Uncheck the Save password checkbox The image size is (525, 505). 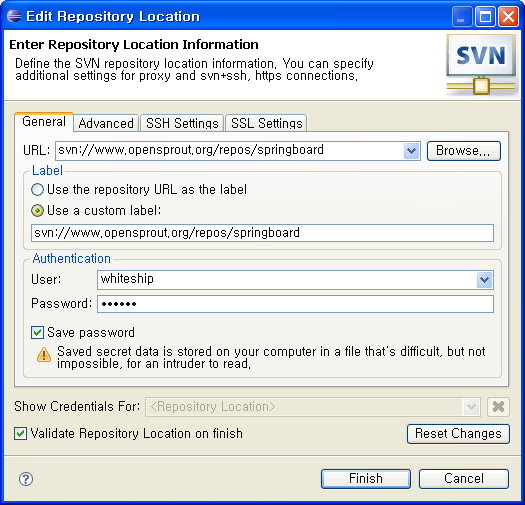(x=37, y=333)
